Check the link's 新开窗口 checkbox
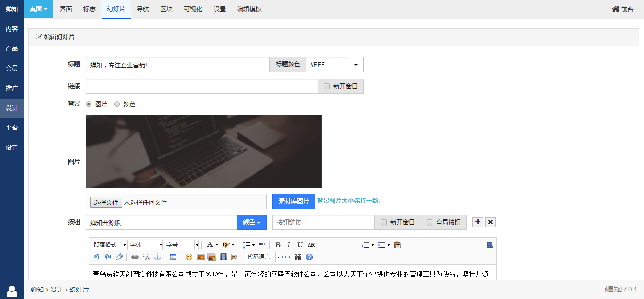 [x=327, y=86]
